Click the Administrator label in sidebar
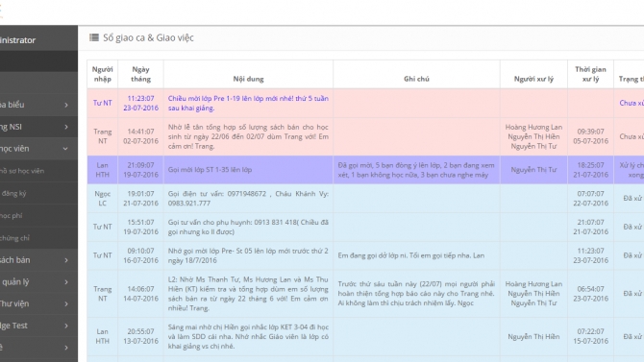The height and width of the screenshot is (362, 644). (x=17, y=40)
